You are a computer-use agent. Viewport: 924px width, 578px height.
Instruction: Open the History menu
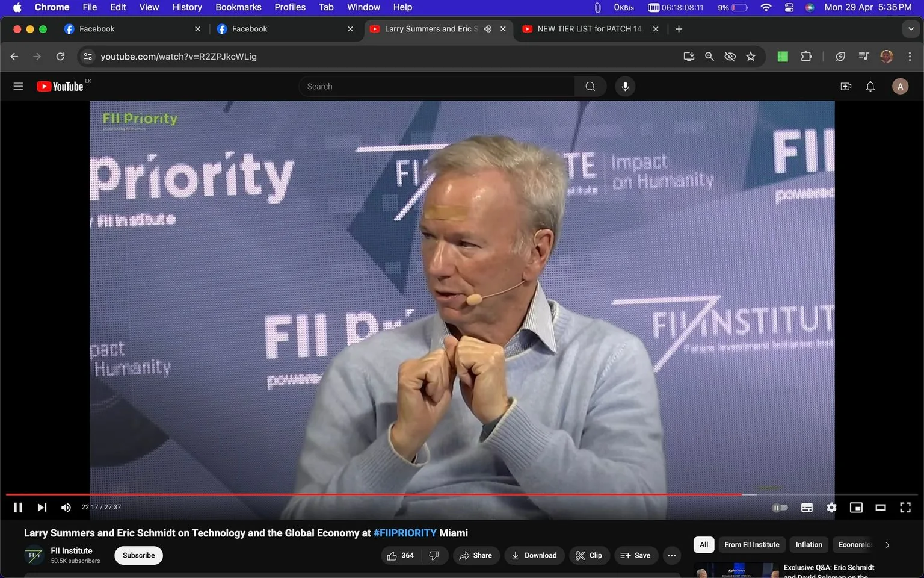(x=187, y=7)
